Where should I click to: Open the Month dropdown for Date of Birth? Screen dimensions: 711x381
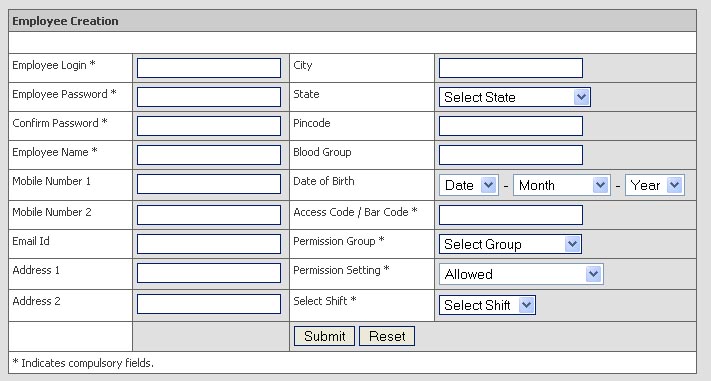coord(562,185)
